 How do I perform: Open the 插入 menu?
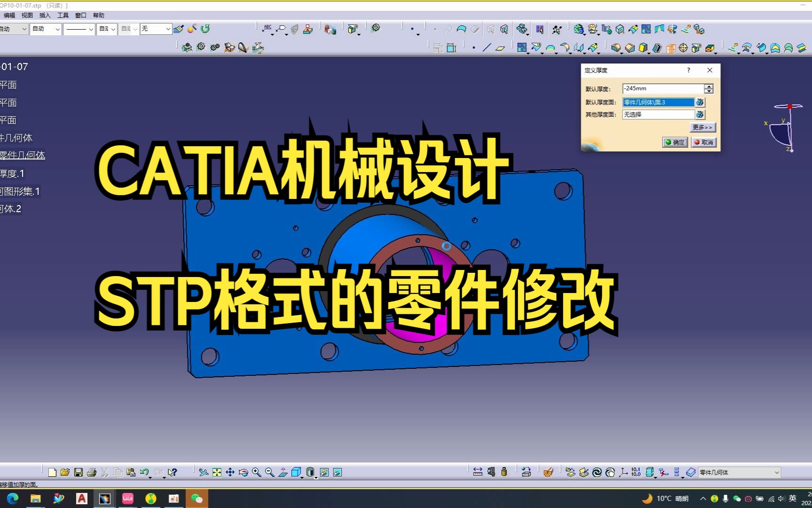45,15
